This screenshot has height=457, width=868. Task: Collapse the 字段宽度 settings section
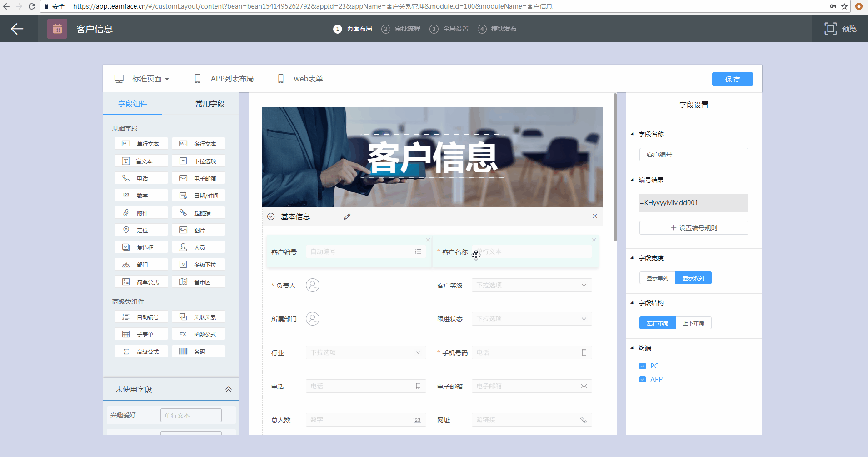[632, 258]
